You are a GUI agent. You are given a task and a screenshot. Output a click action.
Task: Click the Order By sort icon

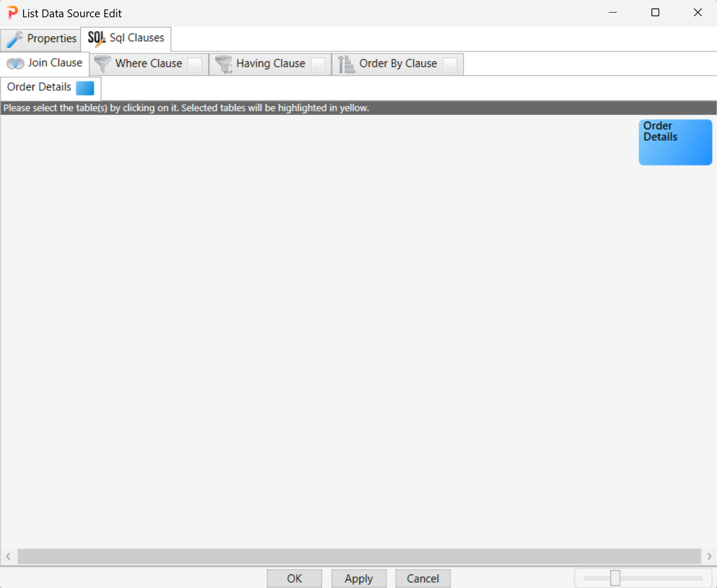[x=346, y=64]
